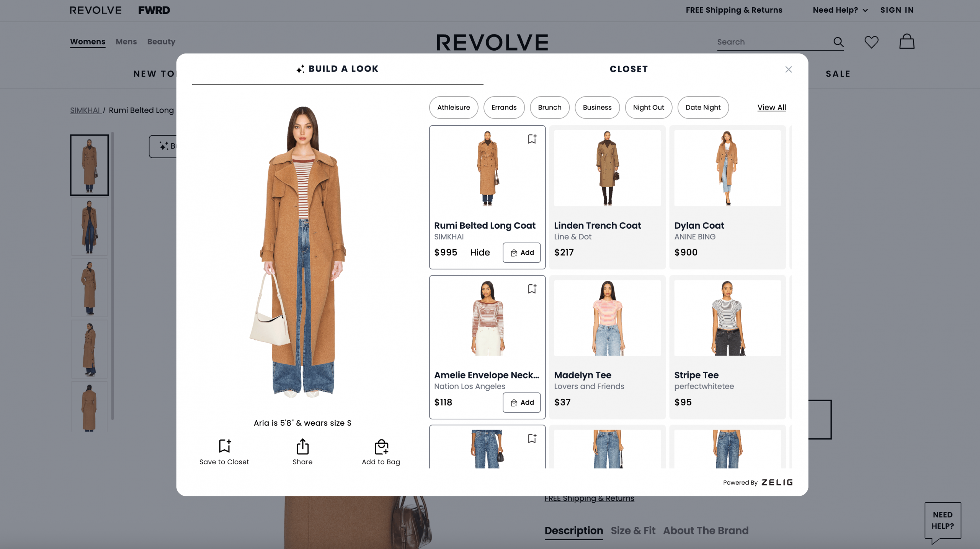Open View All closet items

click(x=771, y=107)
